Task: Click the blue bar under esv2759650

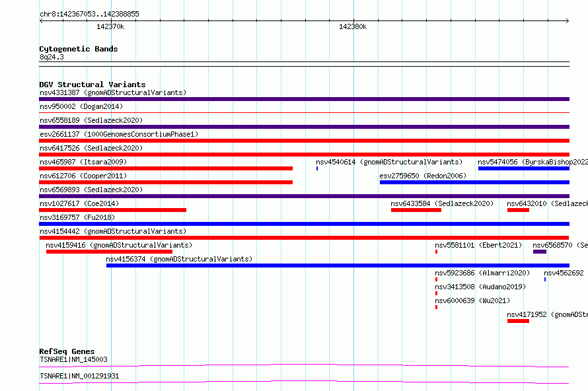Action: [x=474, y=182]
